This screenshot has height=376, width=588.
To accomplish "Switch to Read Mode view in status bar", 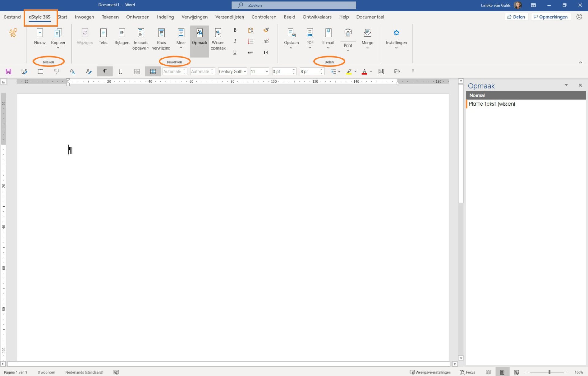I will pyautogui.click(x=488, y=372).
